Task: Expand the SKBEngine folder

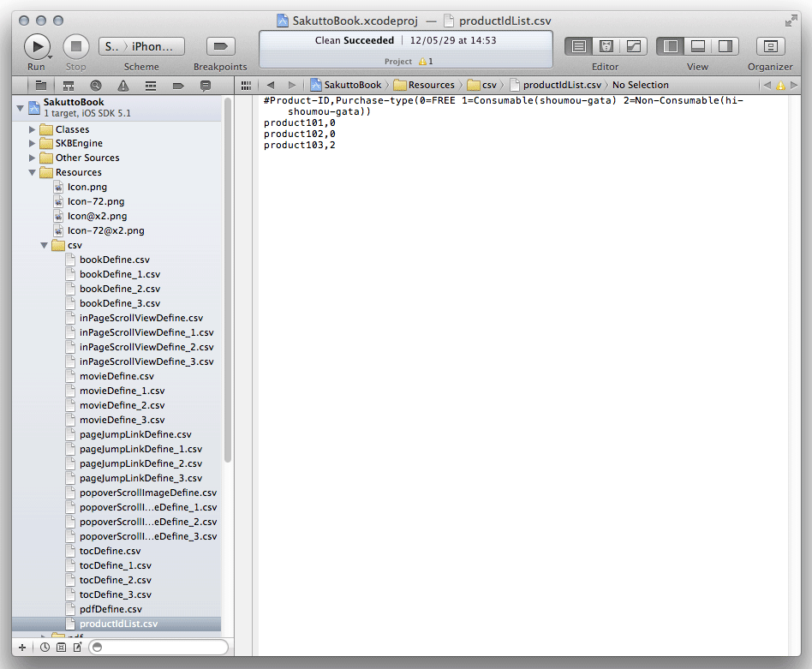Action: (32, 143)
